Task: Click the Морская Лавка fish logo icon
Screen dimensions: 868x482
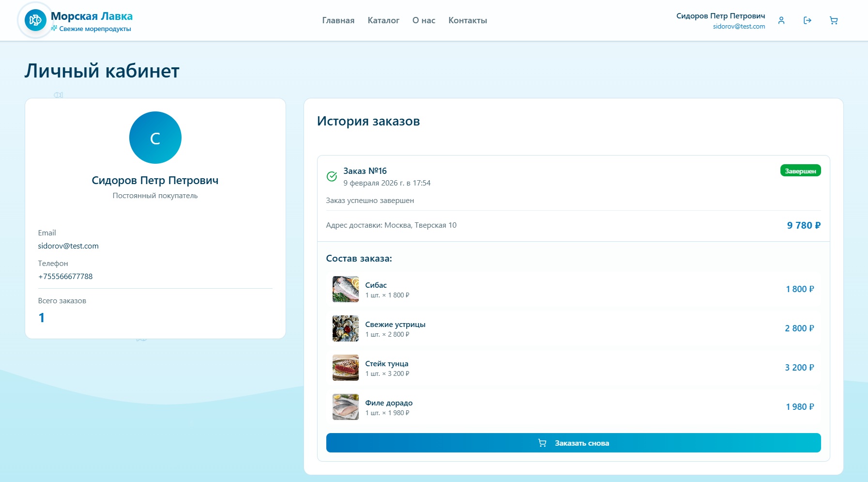Action: click(x=35, y=20)
